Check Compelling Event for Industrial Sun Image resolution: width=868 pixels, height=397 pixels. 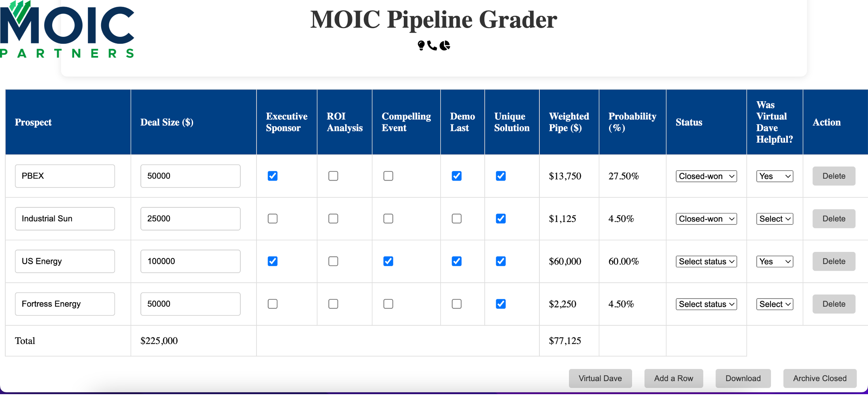388,219
